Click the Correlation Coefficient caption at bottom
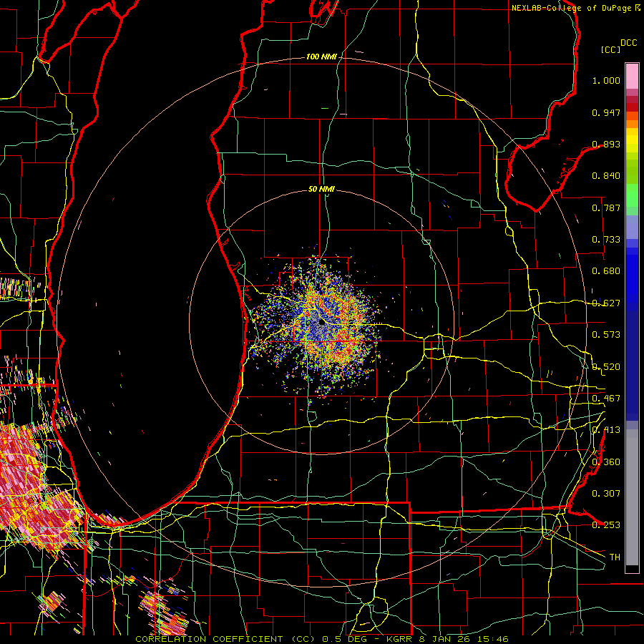The height and width of the screenshot is (644, 644). point(322,639)
